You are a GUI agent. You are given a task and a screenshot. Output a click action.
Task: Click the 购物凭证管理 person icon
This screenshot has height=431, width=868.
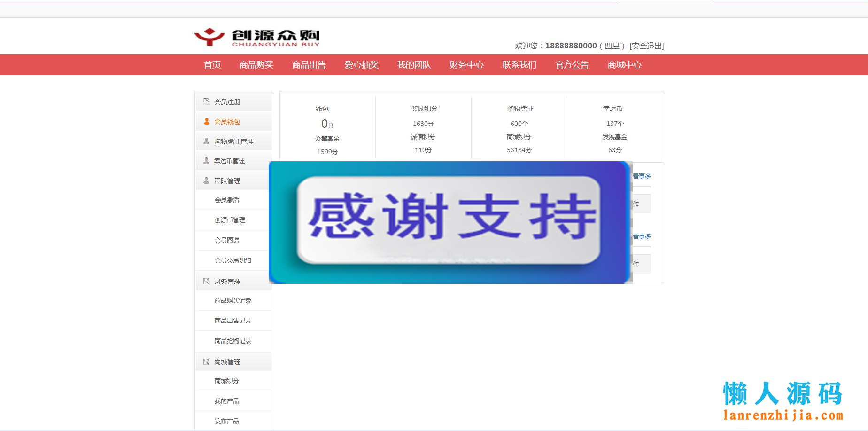point(206,141)
